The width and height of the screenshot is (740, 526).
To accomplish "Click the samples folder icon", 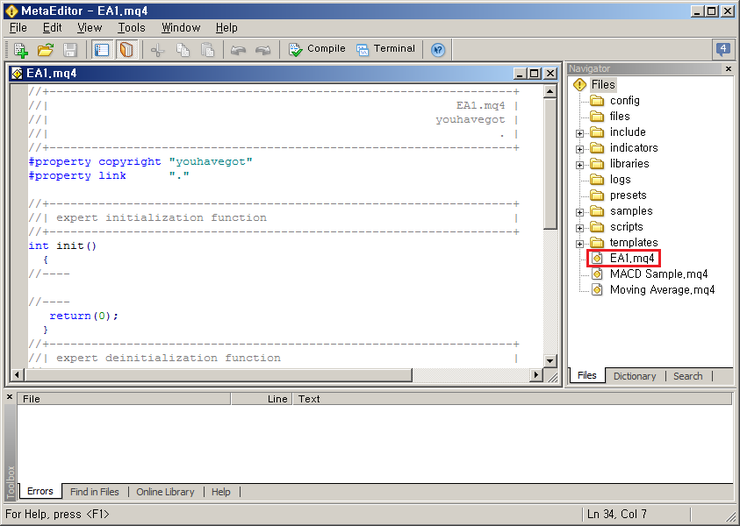I will [x=597, y=211].
